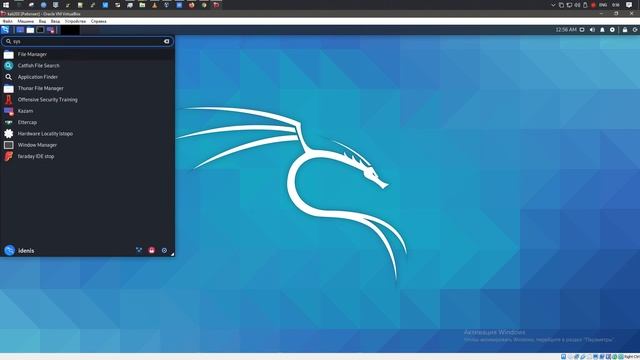Open Firefox icon in Windows taskbar

click(x=191, y=5)
